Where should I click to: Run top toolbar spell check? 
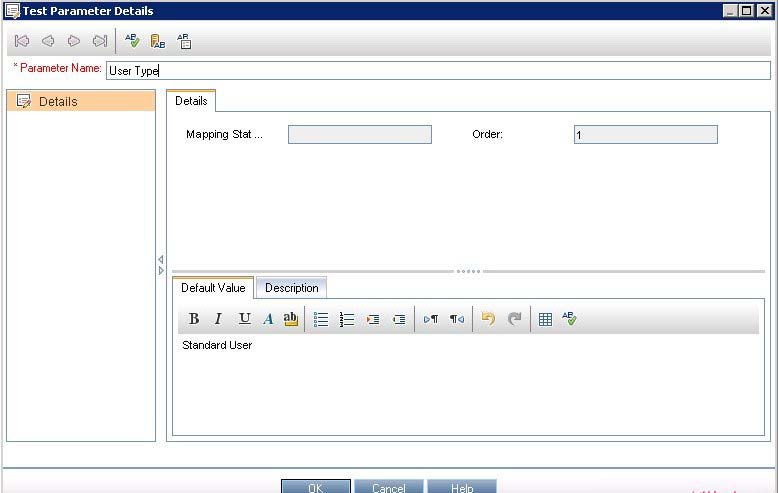click(x=132, y=41)
